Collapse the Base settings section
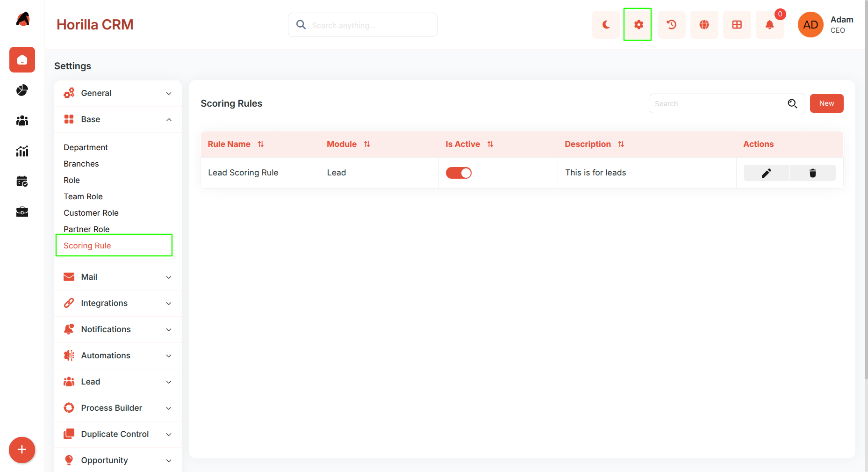Image resolution: width=868 pixels, height=472 pixels. coord(118,119)
